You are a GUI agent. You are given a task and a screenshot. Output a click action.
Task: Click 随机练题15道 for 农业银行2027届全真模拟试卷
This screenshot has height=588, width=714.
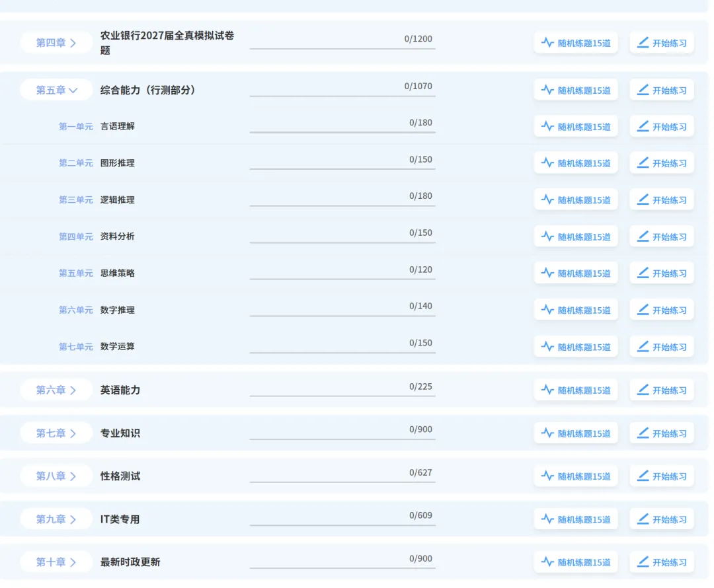[576, 43]
